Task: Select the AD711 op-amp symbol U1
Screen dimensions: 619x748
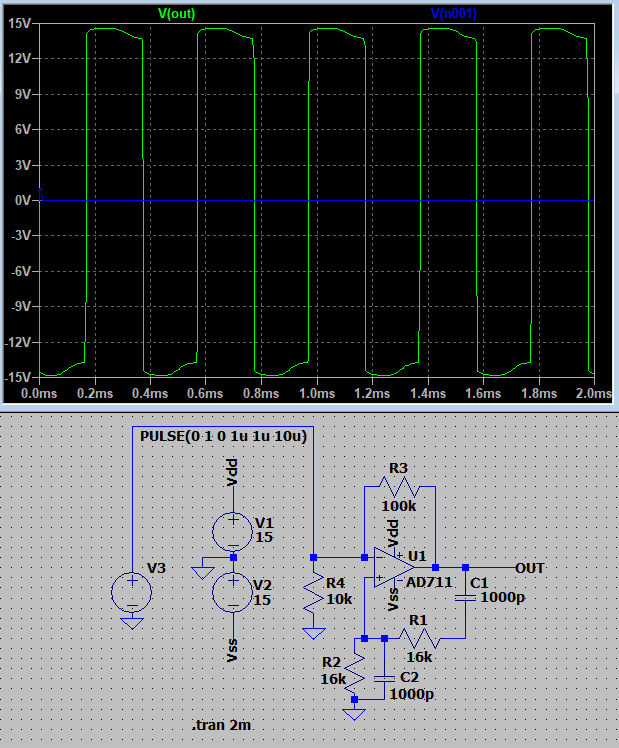Action: pos(393,567)
